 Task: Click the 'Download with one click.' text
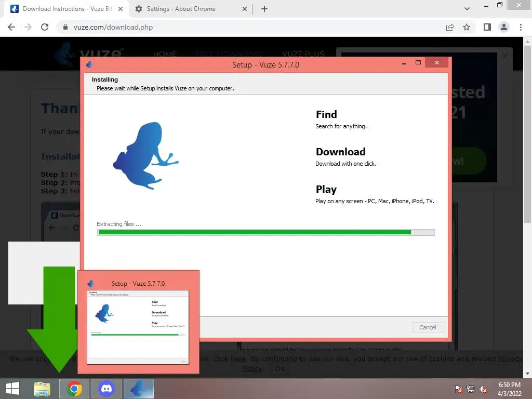345,164
